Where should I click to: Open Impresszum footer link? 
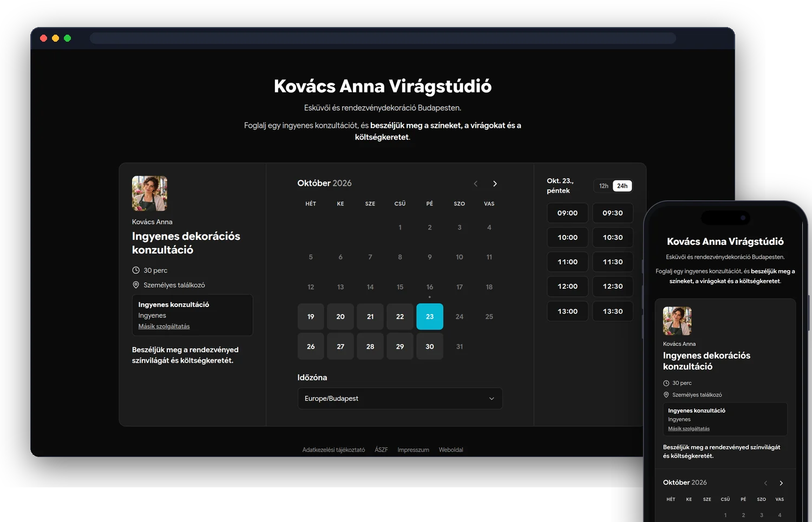click(x=413, y=450)
